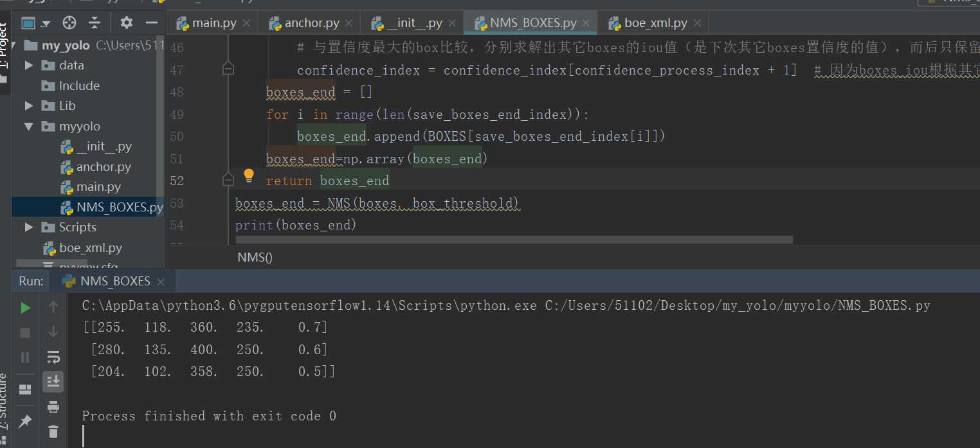The width and height of the screenshot is (980, 448).
Task: Open main.py in the project tree
Action: click(91, 187)
